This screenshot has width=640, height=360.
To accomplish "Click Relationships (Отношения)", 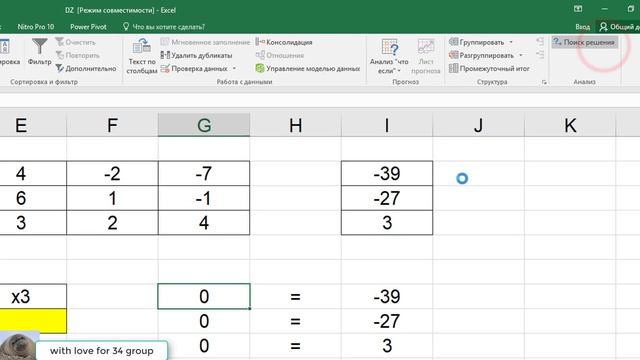I will click(280, 55).
